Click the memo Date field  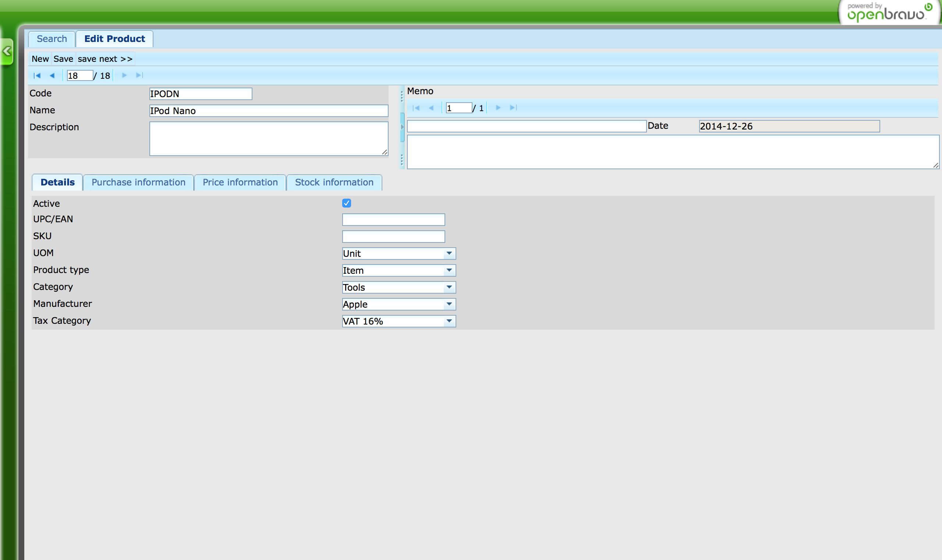(x=789, y=127)
